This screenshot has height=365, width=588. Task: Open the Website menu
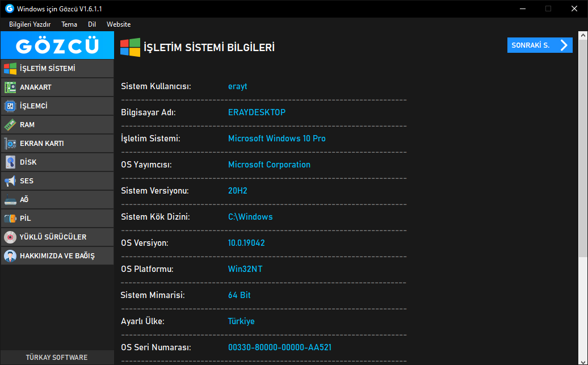coord(119,24)
